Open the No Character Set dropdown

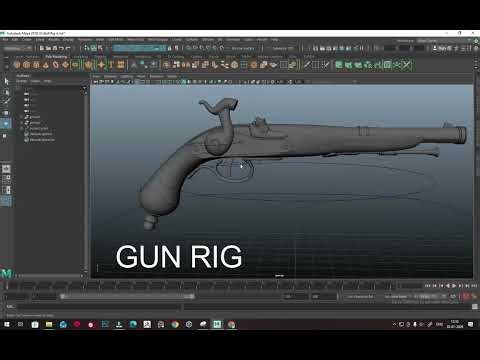click(360, 296)
